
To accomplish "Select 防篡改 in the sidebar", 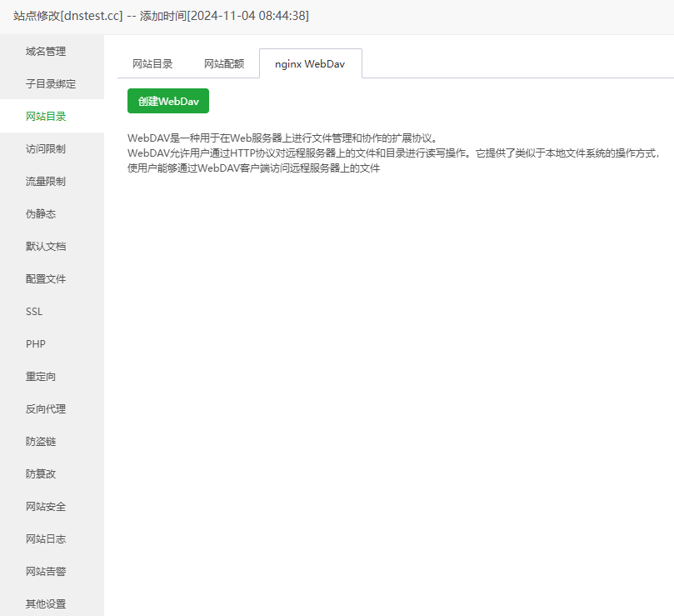I will pos(39,473).
